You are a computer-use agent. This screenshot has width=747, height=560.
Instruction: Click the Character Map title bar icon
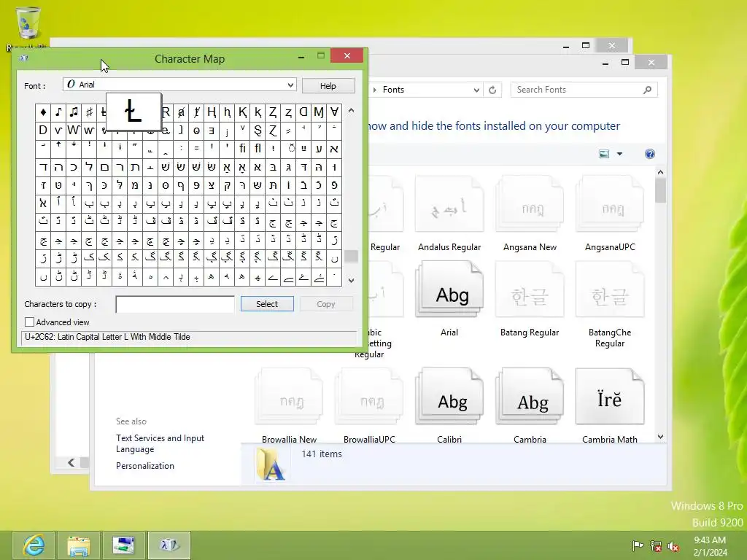pyautogui.click(x=24, y=58)
